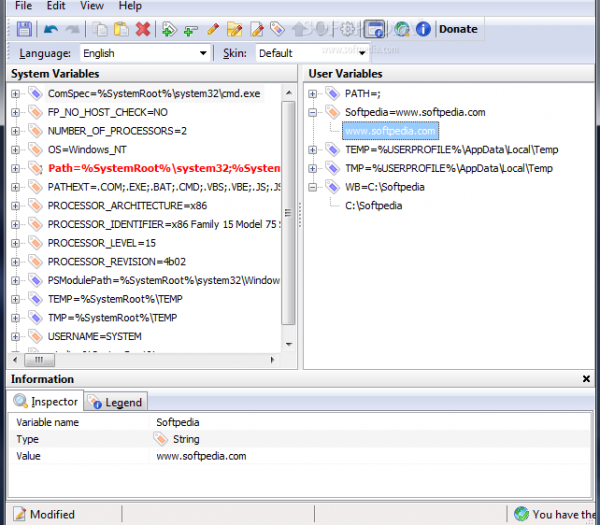Click the Modified status bar icon

20,514
